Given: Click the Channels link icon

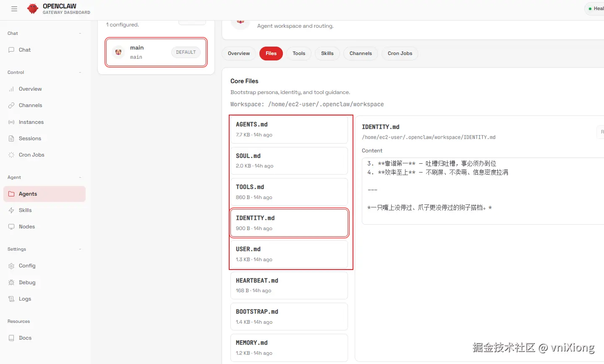Looking at the screenshot, I should [11, 105].
